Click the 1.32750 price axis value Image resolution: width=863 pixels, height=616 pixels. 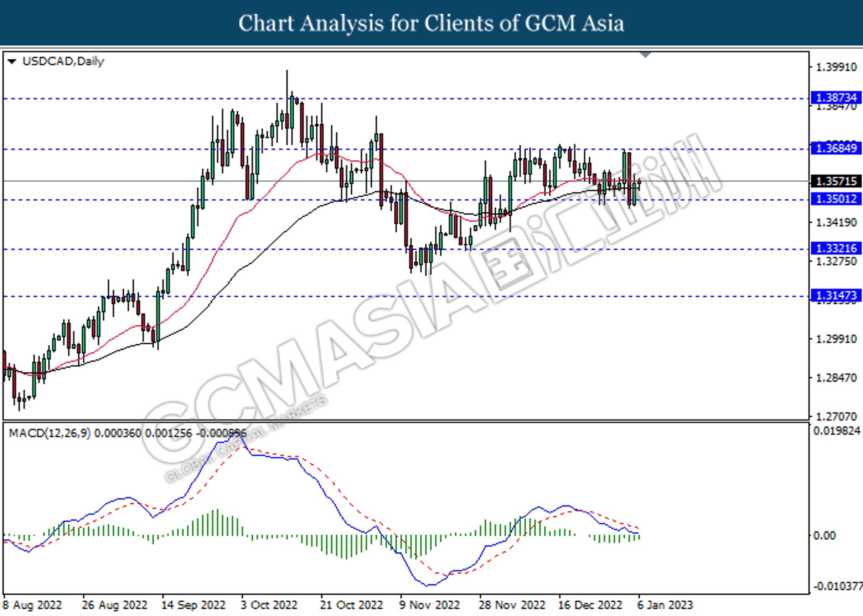[836, 261]
